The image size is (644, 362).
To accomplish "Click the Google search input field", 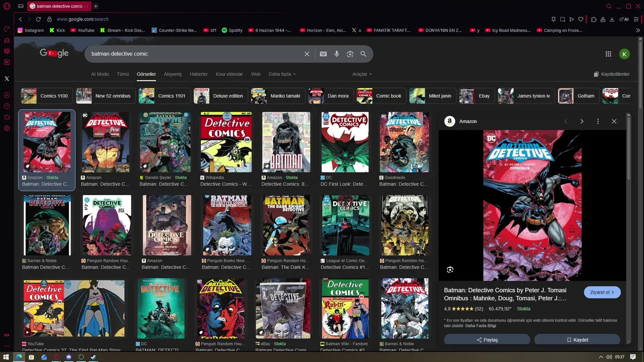I will pyautogui.click(x=194, y=54).
